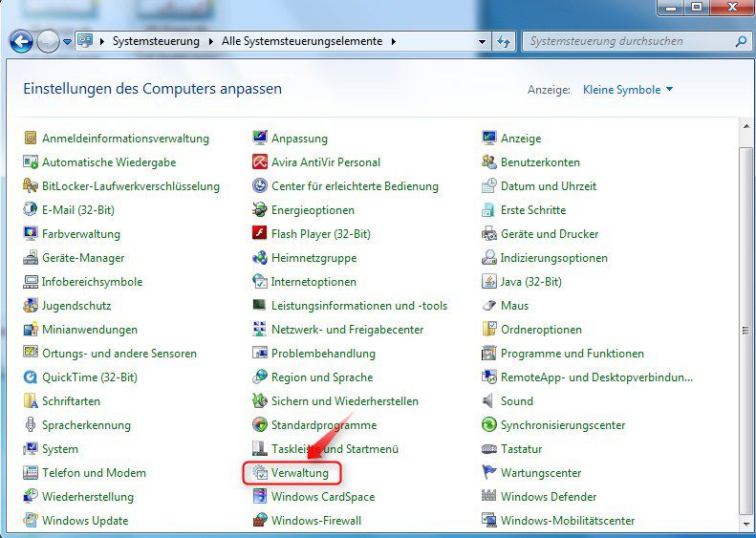This screenshot has width=756, height=538.
Task: Select Alle Systemsteuerungselemente breadcrumb
Action: [x=302, y=41]
